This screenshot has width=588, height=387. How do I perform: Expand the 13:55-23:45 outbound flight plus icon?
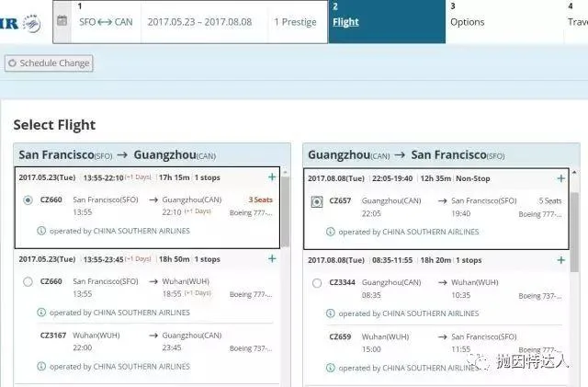tap(272, 258)
